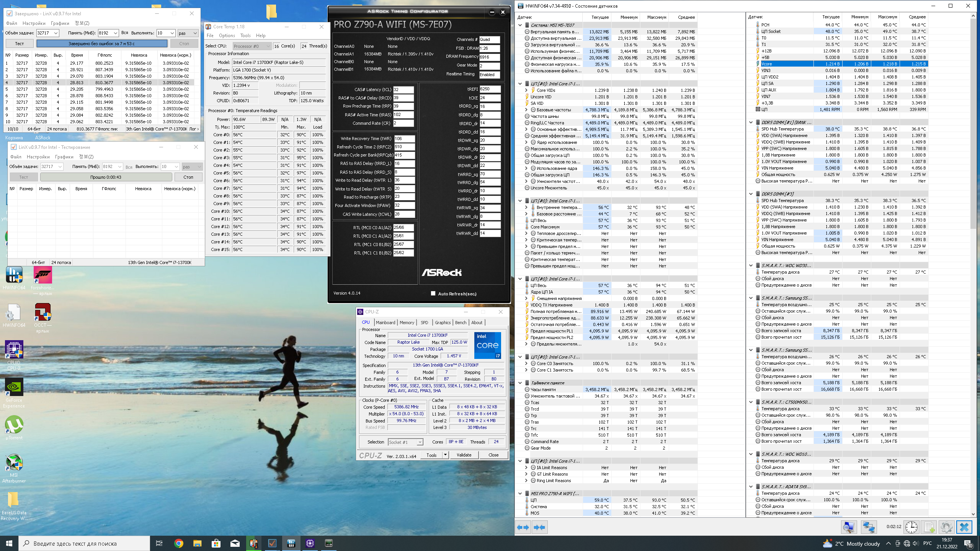Switch to the Memory tab in CPU-Z

[x=407, y=323]
